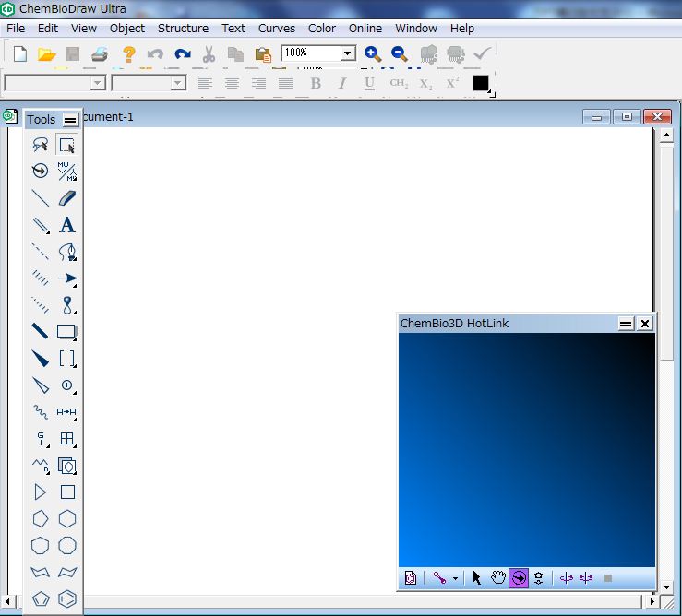This screenshot has height=616, width=682.
Task: Open the Tools palette options menu
Action: click(x=70, y=120)
